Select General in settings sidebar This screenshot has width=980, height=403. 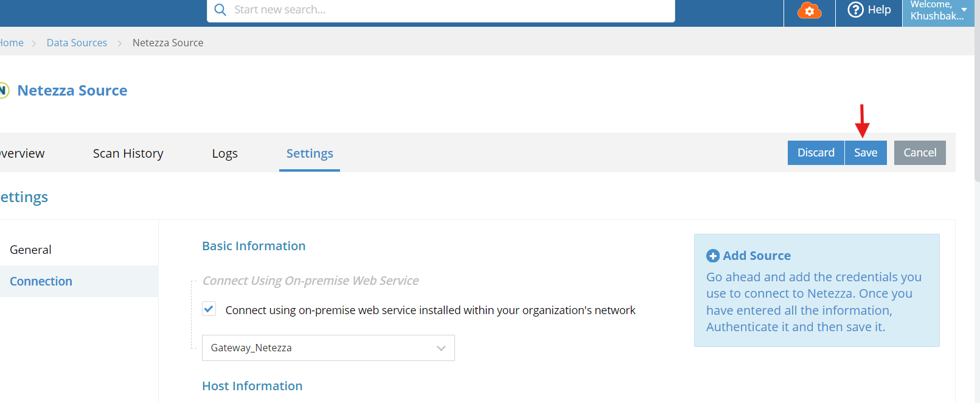(x=30, y=250)
